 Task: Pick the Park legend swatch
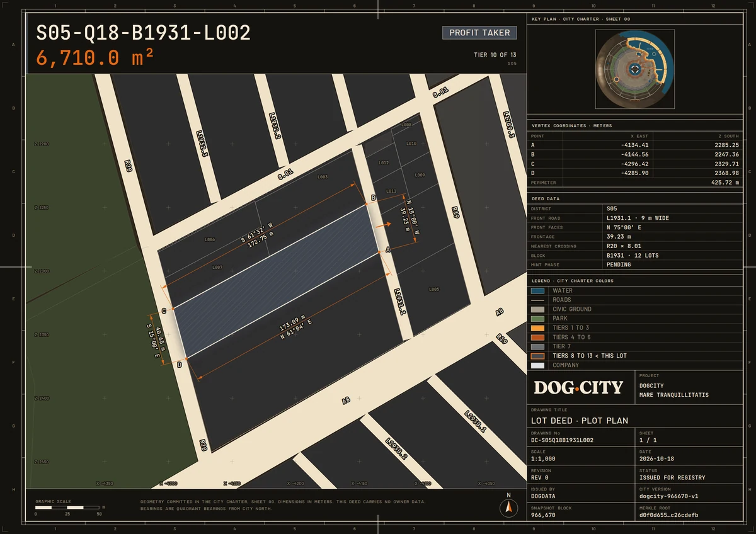pyautogui.click(x=537, y=319)
